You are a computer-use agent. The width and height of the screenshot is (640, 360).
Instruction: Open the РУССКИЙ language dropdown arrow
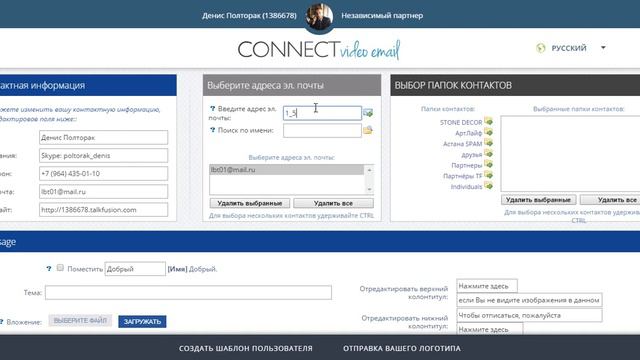(603, 48)
